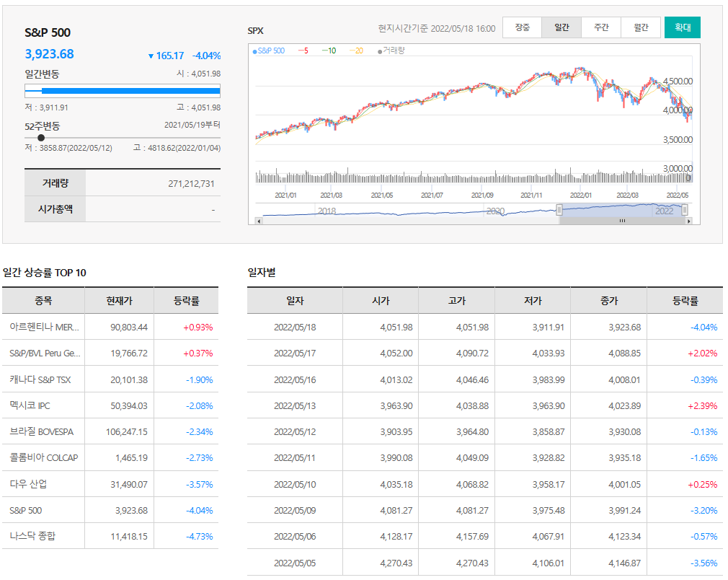Viewport: 728px width, 580px height.
Task: Click the 4,088.85 closing price cell
Action: tap(624, 353)
